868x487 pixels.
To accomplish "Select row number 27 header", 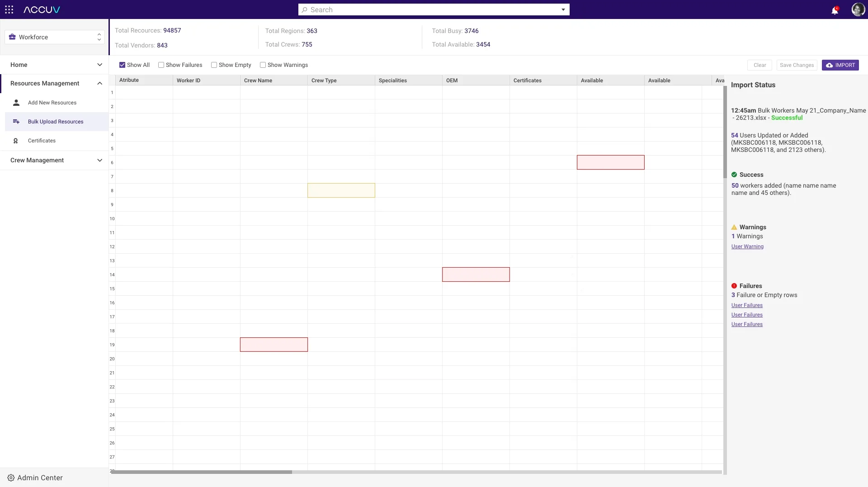I will tap(112, 457).
